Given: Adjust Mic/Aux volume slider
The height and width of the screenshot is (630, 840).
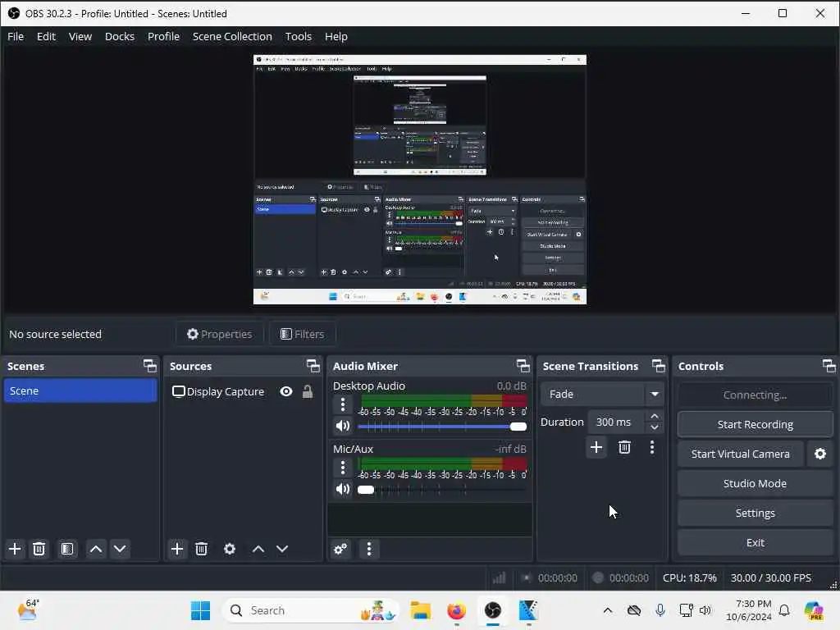Looking at the screenshot, I should click(x=442, y=489).
